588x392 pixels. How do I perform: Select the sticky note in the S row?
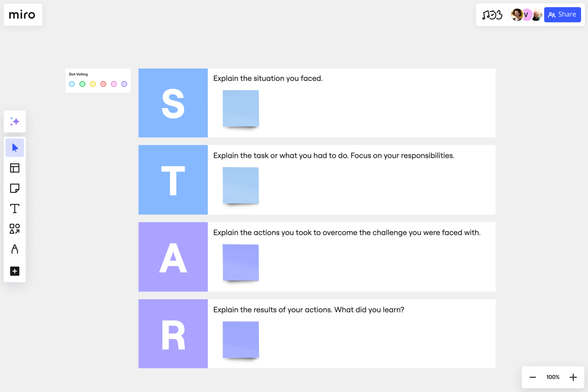241,108
